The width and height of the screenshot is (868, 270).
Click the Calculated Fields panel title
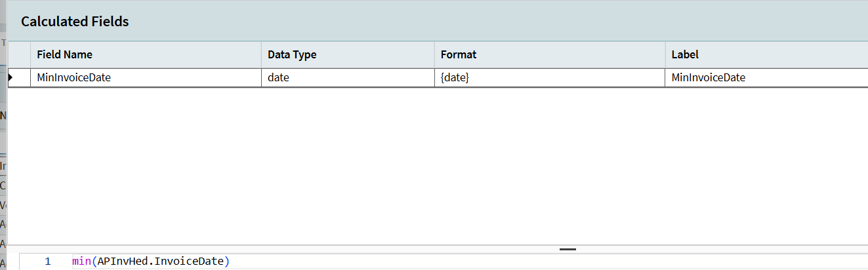coord(75,22)
